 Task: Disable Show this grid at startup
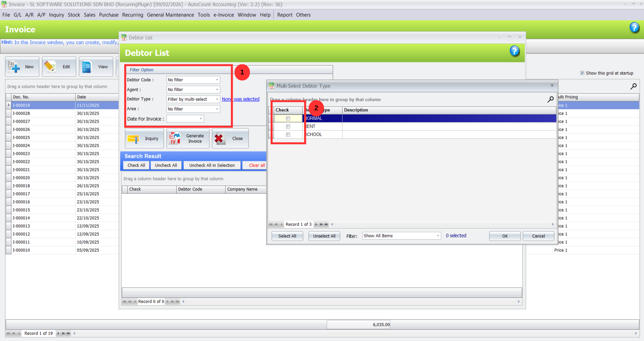point(582,73)
